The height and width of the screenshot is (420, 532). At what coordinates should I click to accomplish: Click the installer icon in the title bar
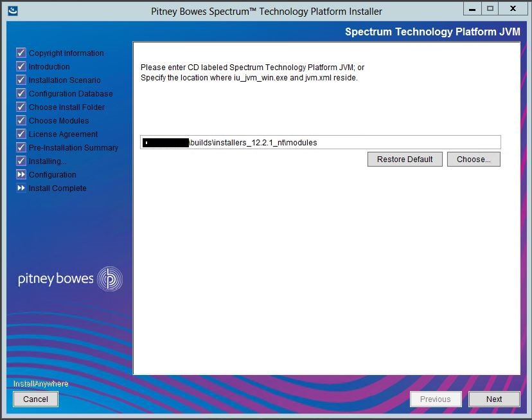coord(14,11)
